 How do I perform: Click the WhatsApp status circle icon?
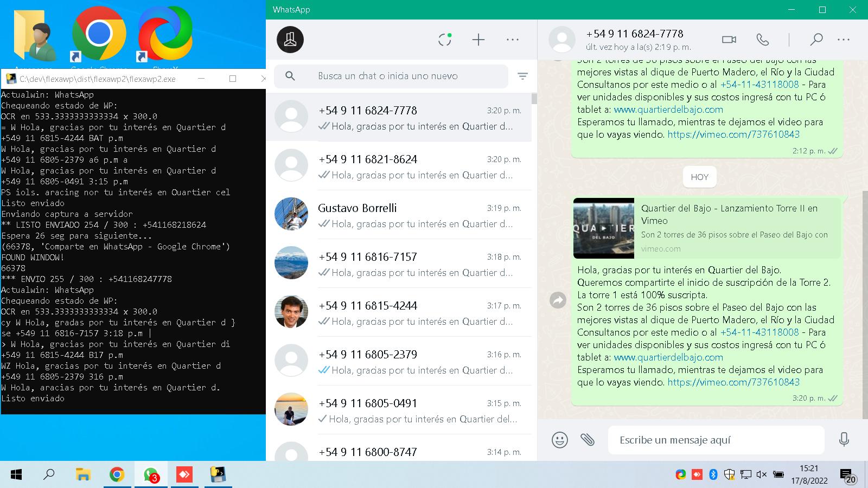click(x=445, y=40)
